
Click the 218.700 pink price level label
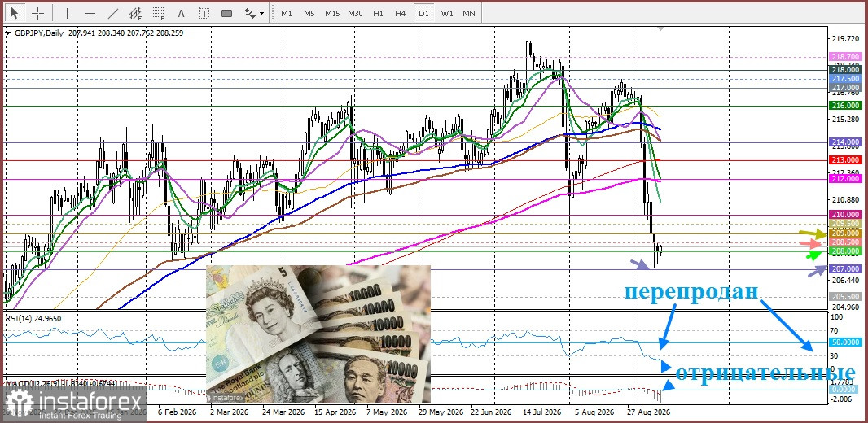tap(845, 57)
